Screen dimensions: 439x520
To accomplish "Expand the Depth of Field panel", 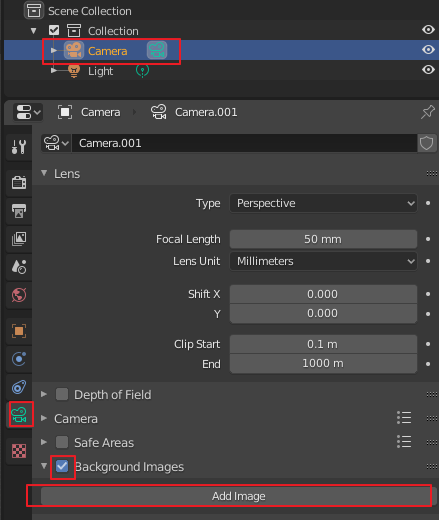I will tap(44, 394).
